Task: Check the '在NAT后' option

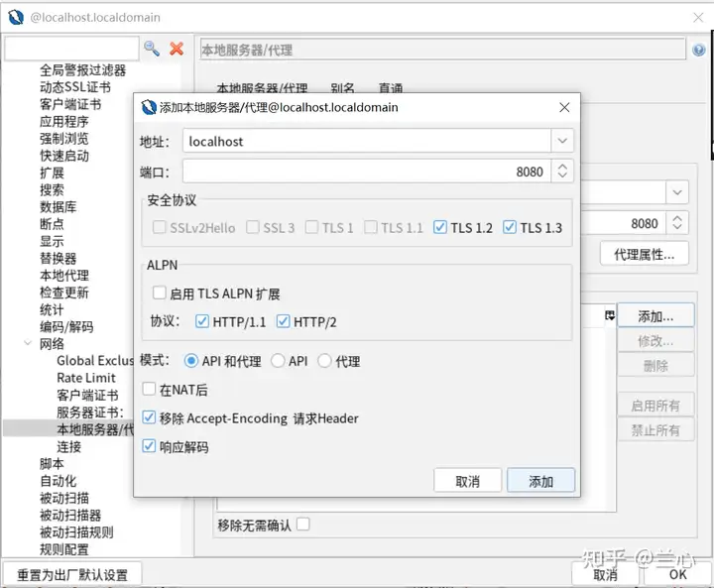Action: click(x=149, y=389)
